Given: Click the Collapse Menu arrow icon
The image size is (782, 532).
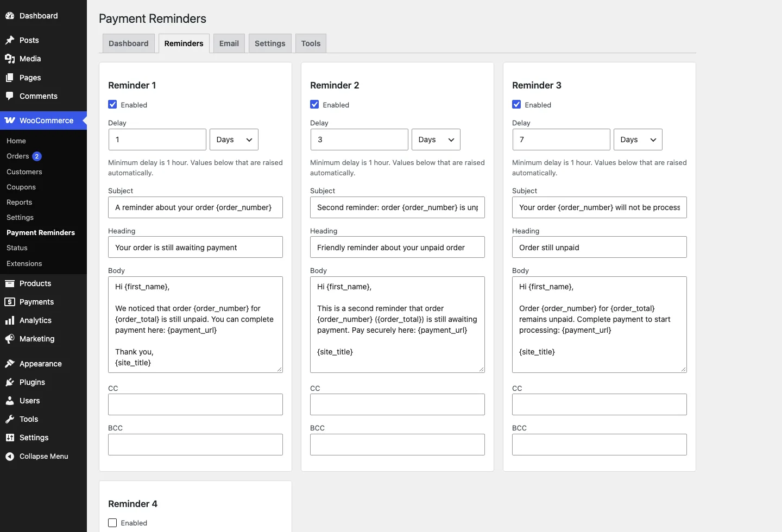Looking at the screenshot, I should tap(10, 457).
